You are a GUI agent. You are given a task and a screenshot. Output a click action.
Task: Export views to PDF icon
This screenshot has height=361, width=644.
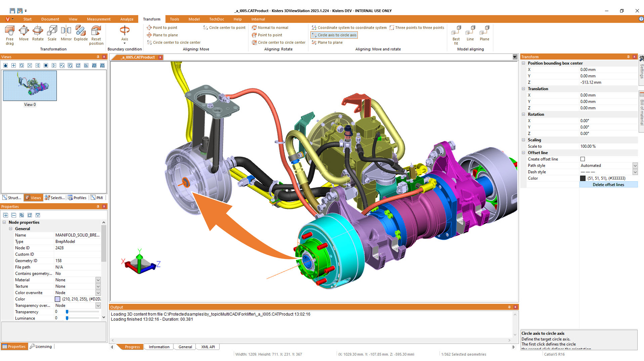pyautogui.click(x=94, y=65)
